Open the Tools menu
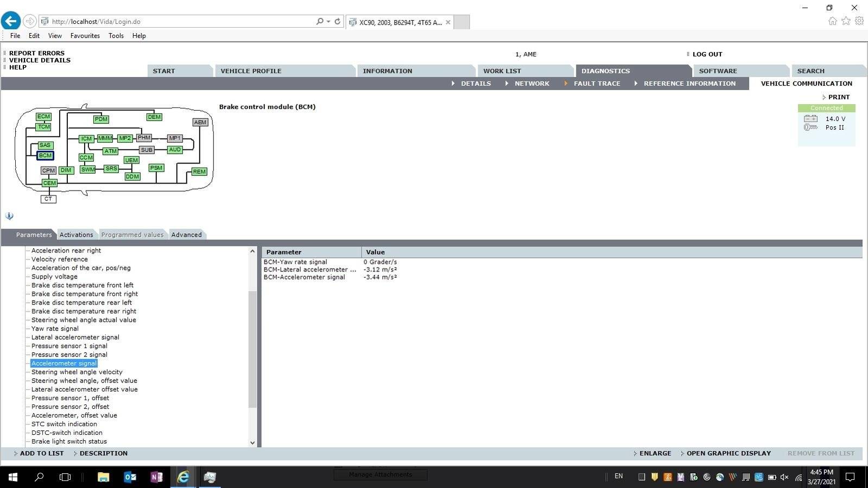The width and height of the screenshot is (868, 488). pyautogui.click(x=116, y=36)
